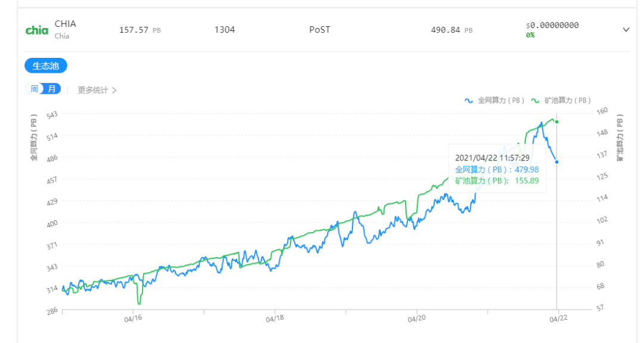Screen dimensions: 644x343
Task: Click the 04/16 date marker on axis
Action: pyautogui.click(x=133, y=319)
